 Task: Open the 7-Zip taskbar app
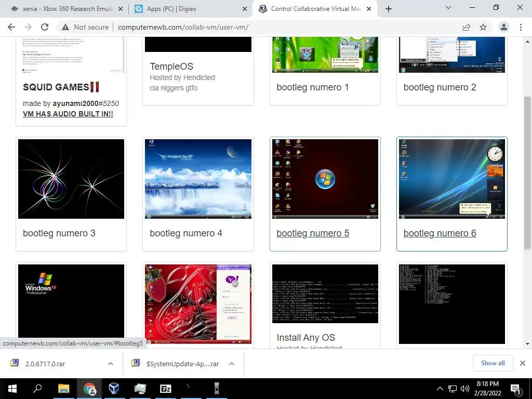coord(165,389)
